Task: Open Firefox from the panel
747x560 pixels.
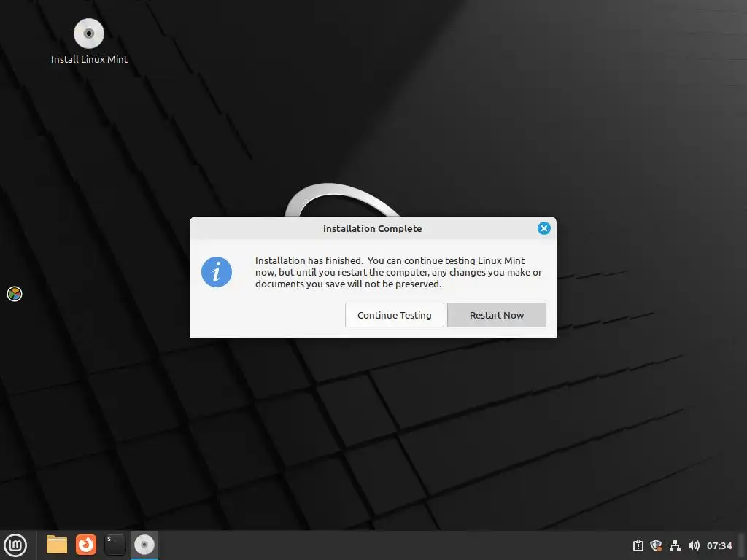Action: [86, 545]
